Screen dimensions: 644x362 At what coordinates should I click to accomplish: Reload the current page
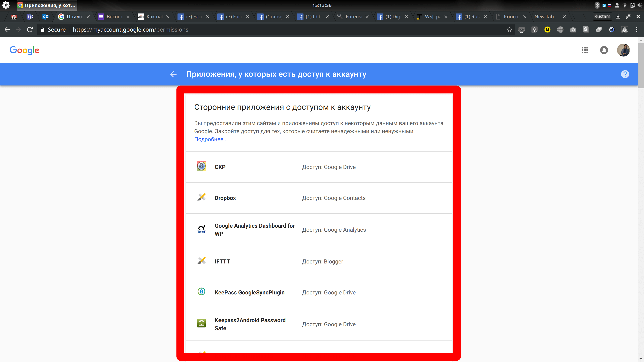[30, 30]
